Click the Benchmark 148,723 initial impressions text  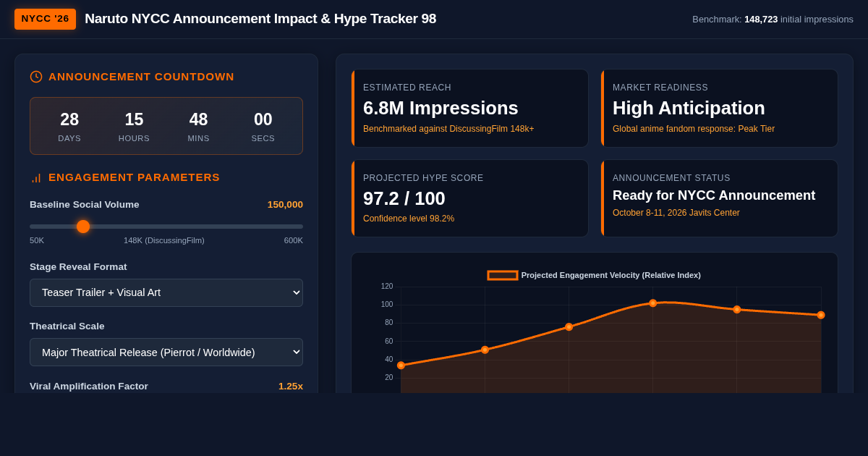click(x=773, y=20)
